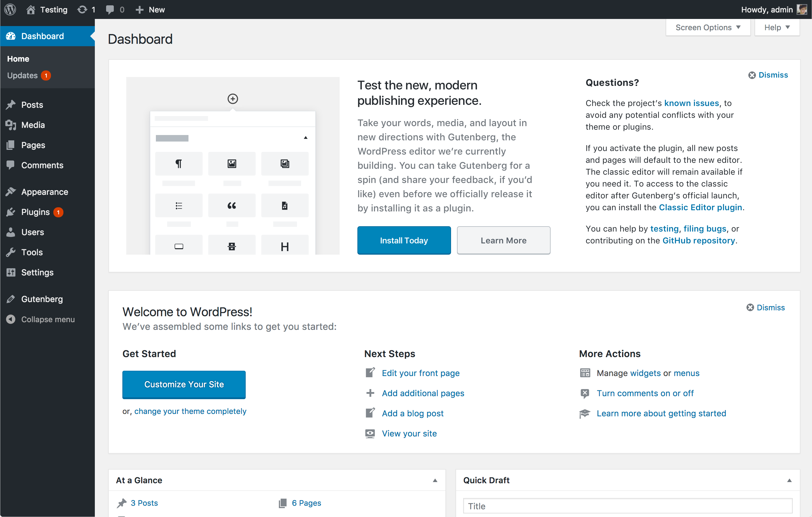Viewport: 812px width, 517px height.
Task: Open the Testing site home icon
Action: pos(31,9)
